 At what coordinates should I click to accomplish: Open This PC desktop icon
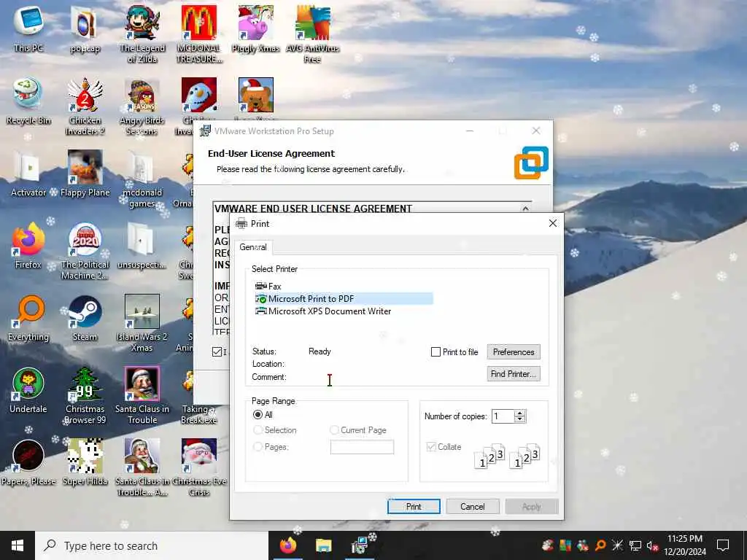(x=28, y=28)
